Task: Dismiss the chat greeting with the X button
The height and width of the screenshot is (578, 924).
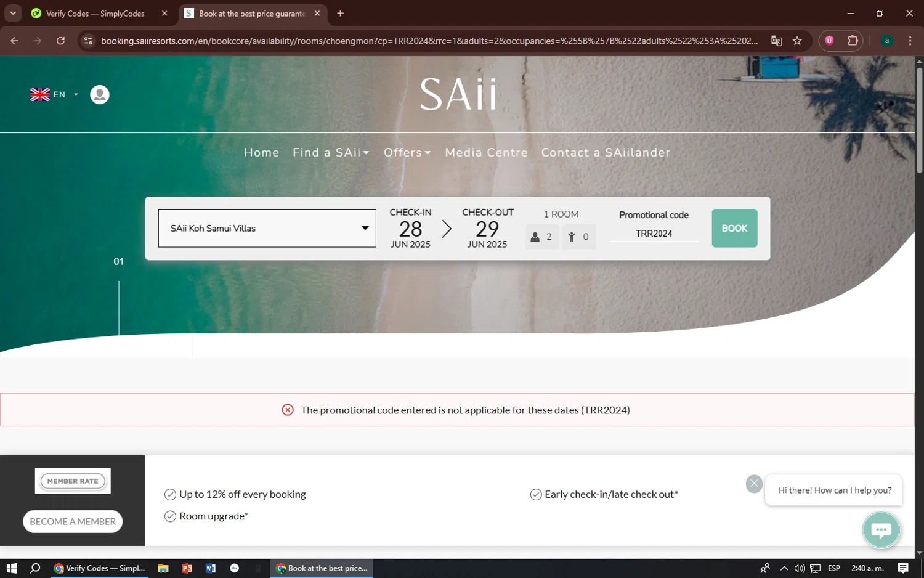Action: click(x=754, y=484)
